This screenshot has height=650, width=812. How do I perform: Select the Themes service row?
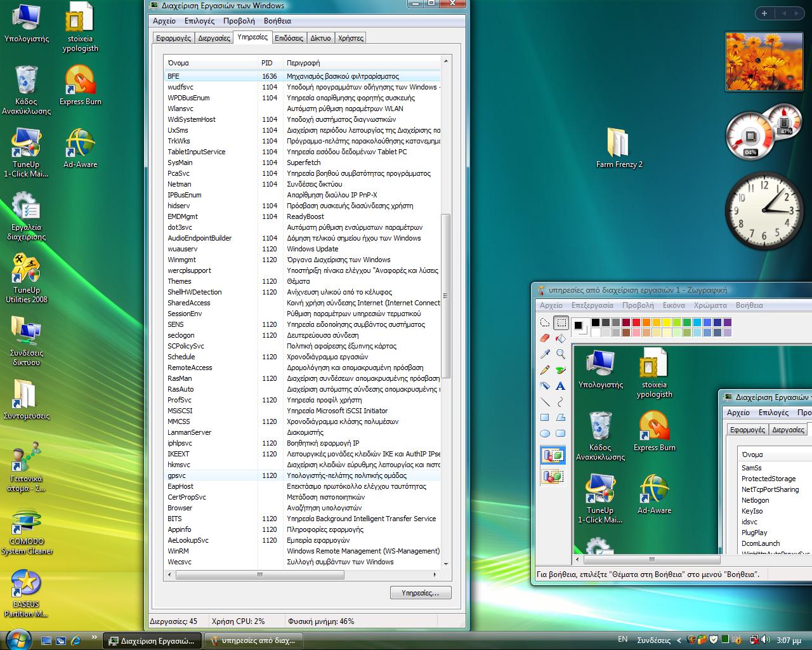[x=302, y=281]
